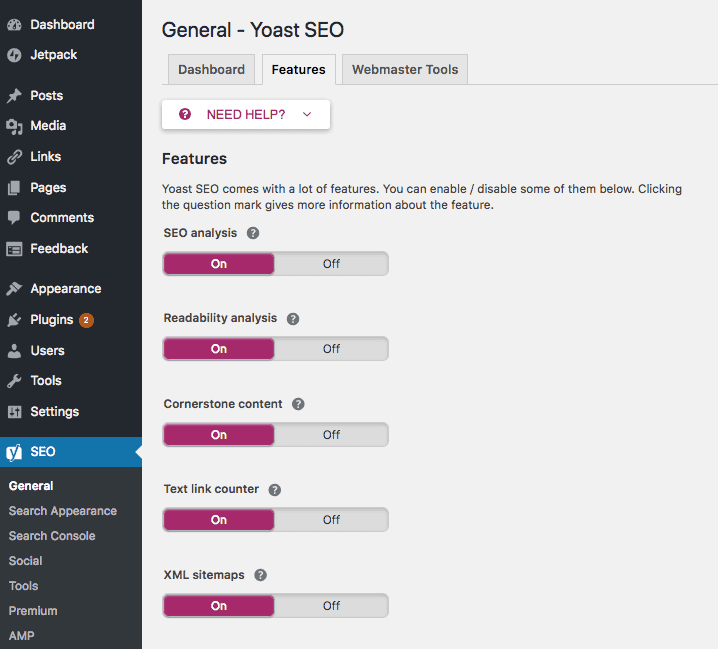
Task: Open the Appearance menu item
Action: (65, 289)
